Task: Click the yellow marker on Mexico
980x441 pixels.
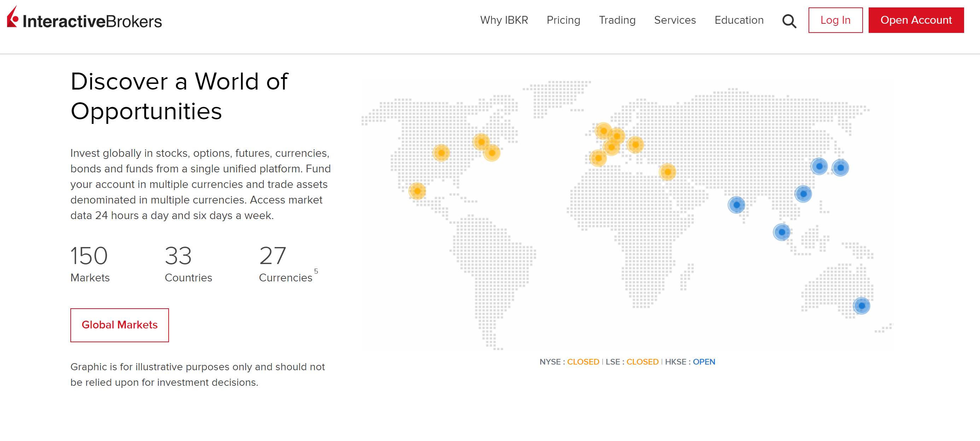Action: [x=417, y=191]
